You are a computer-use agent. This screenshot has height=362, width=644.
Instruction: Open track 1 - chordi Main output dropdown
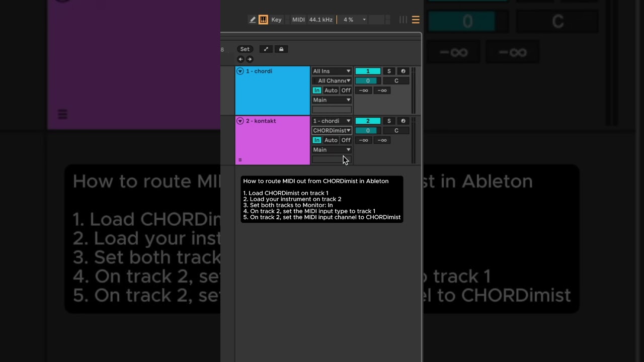[x=332, y=100]
